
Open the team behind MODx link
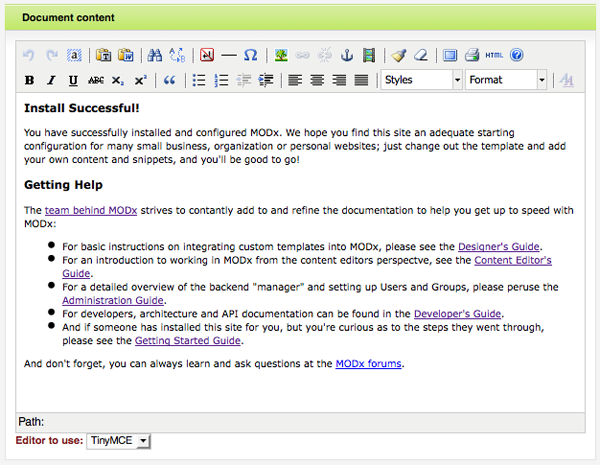coord(91,210)
